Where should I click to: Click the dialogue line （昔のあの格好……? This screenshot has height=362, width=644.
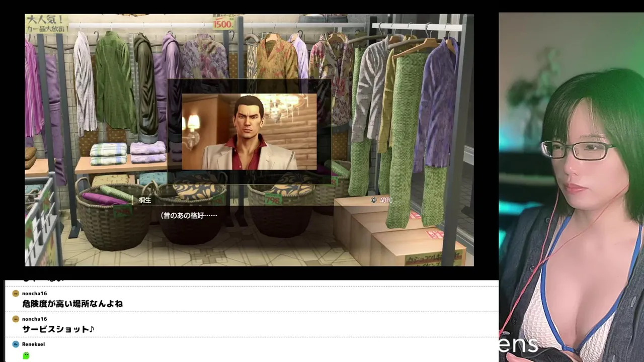pyautogui.click(x=189, y=215)
